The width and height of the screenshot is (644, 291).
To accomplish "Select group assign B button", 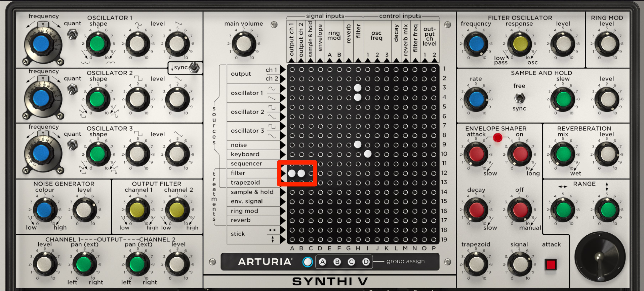I will coord(337,262).
